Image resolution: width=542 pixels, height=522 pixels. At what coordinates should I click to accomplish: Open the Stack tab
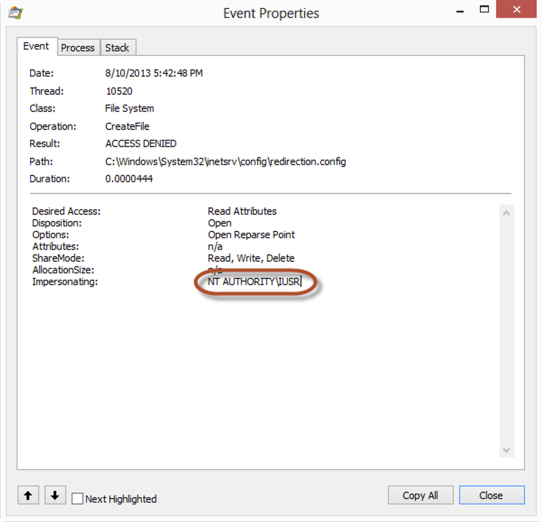(x=118, y=48)
